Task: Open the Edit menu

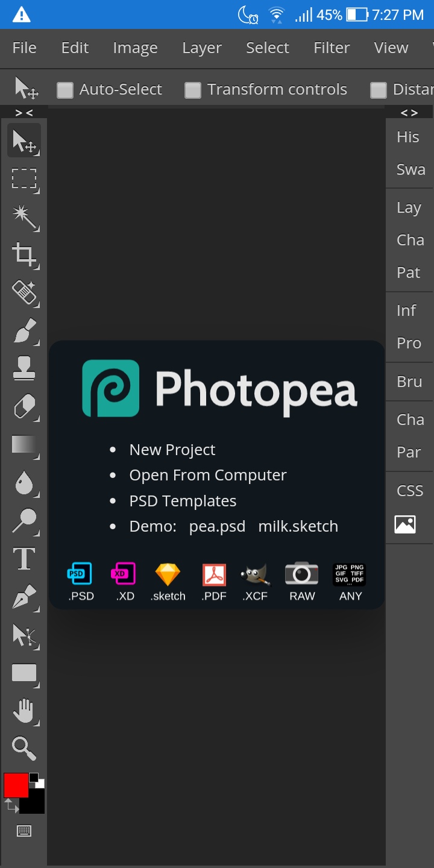Action: [75, 48]
